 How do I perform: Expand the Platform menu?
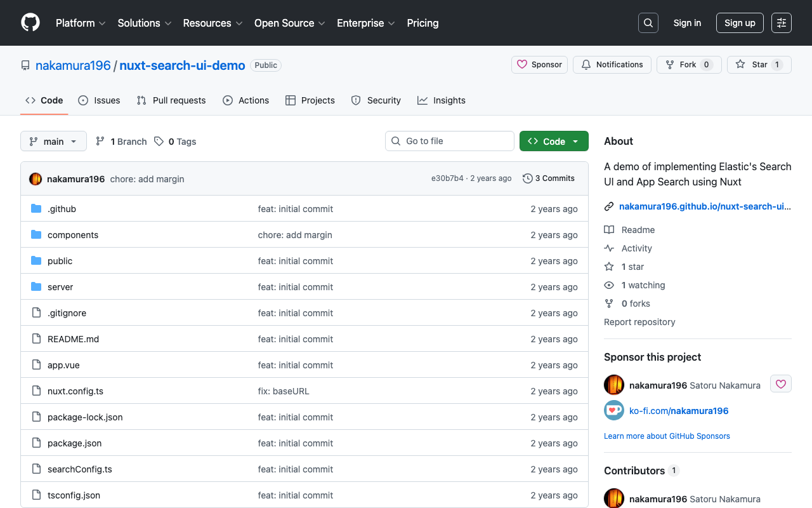[81, 23]
